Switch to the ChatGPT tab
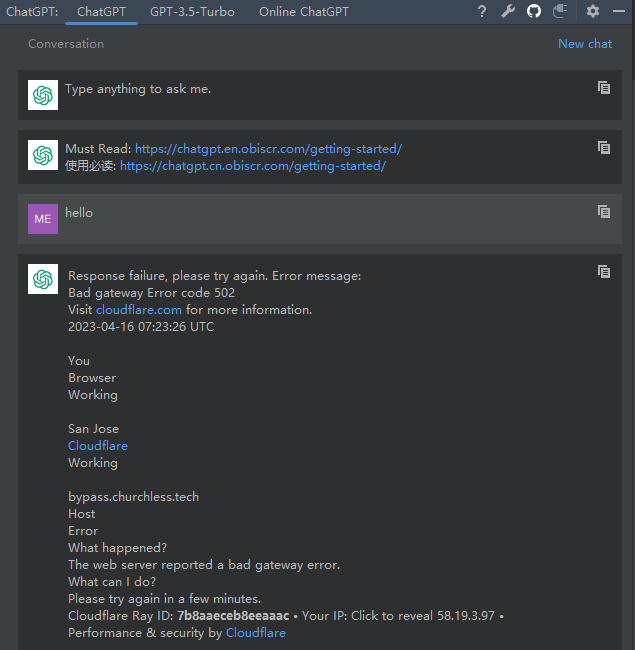Screen dimensions: 635x650 (101, 12)
